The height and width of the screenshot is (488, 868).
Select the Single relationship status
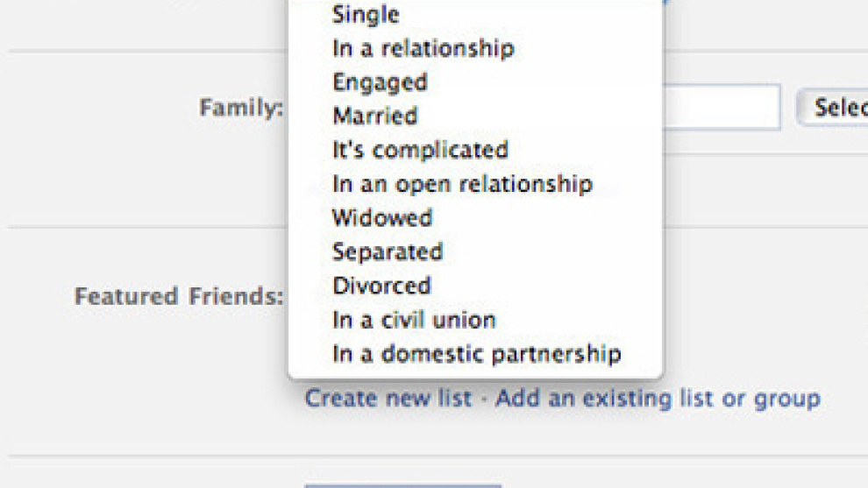366,15
